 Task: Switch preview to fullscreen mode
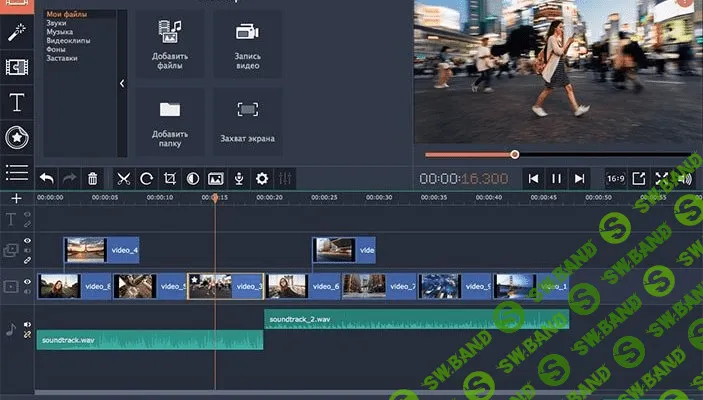[x=662, y=178]
